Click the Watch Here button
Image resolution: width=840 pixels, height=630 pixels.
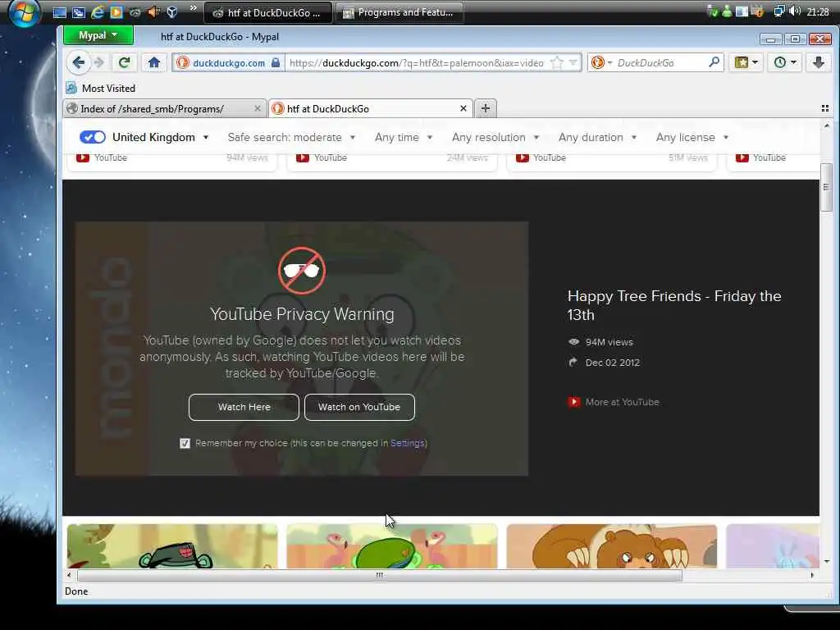244,407
